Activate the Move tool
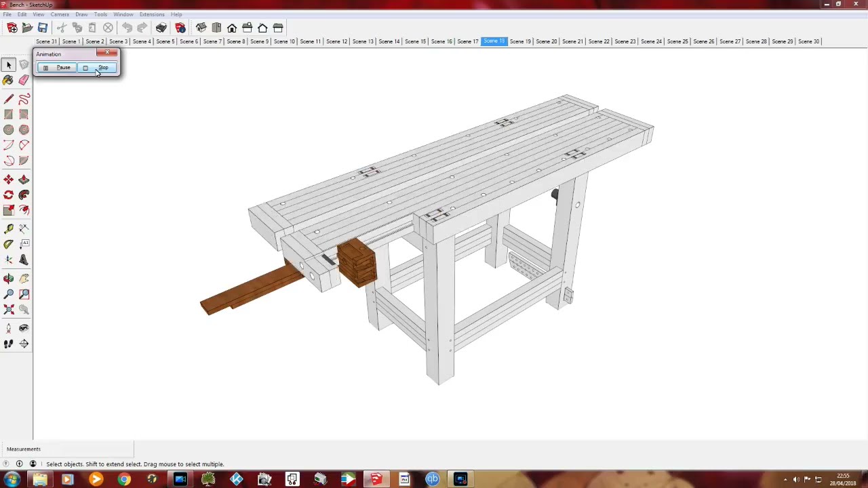 click(9, 180)
